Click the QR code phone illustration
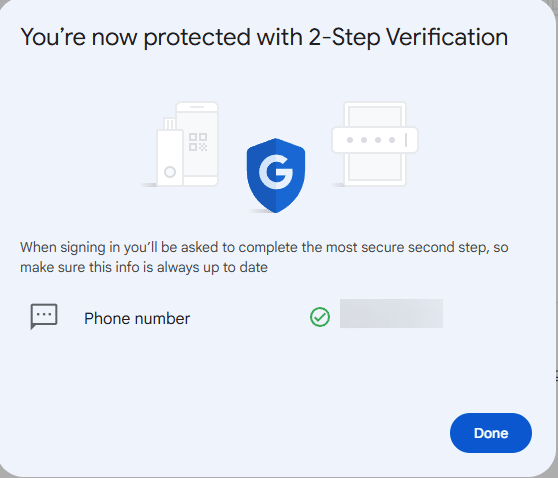 coord(197,144)
